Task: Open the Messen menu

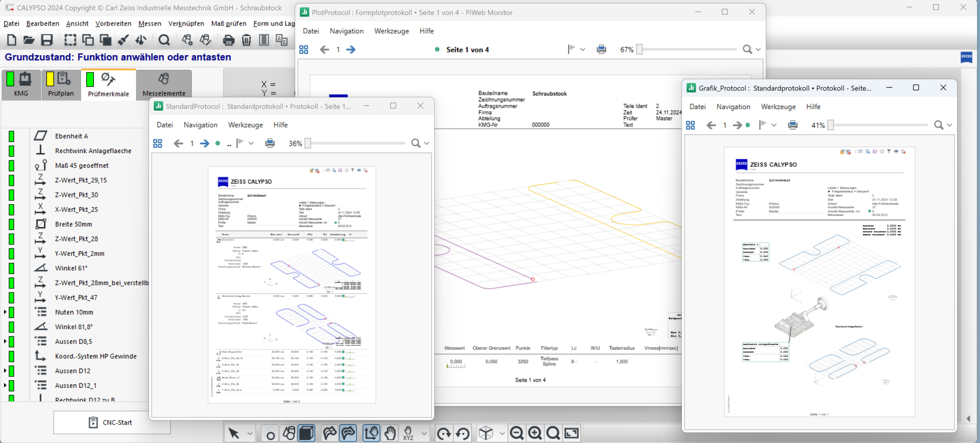Action: (150, 23)
